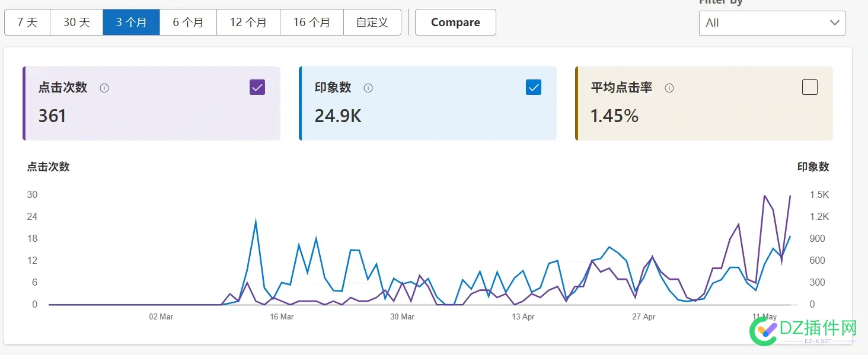Image resolution: width=868 pixels, height=355 pixels.
Task: Click the Compare button
Action: click(x=455, y=22)
